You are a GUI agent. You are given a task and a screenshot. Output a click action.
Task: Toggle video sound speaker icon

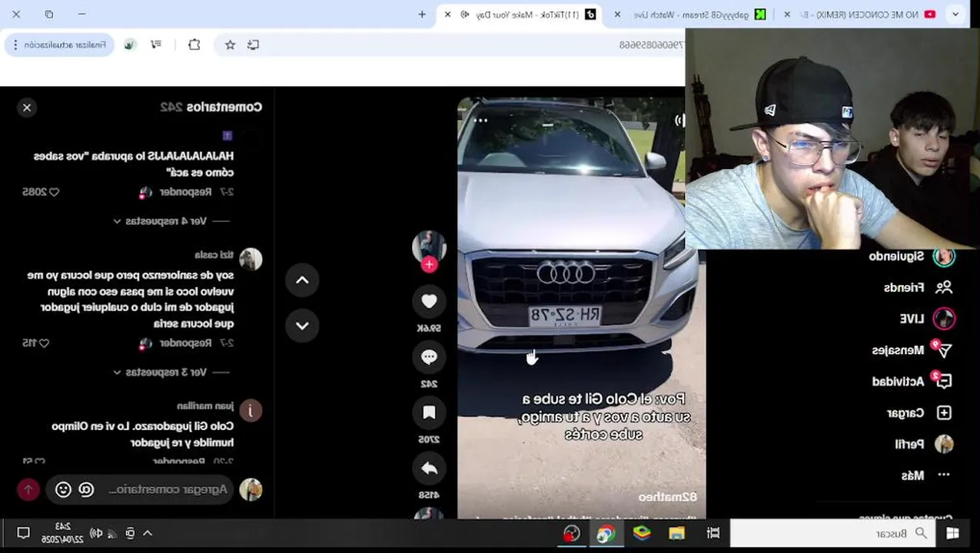(x=679, y=120)
